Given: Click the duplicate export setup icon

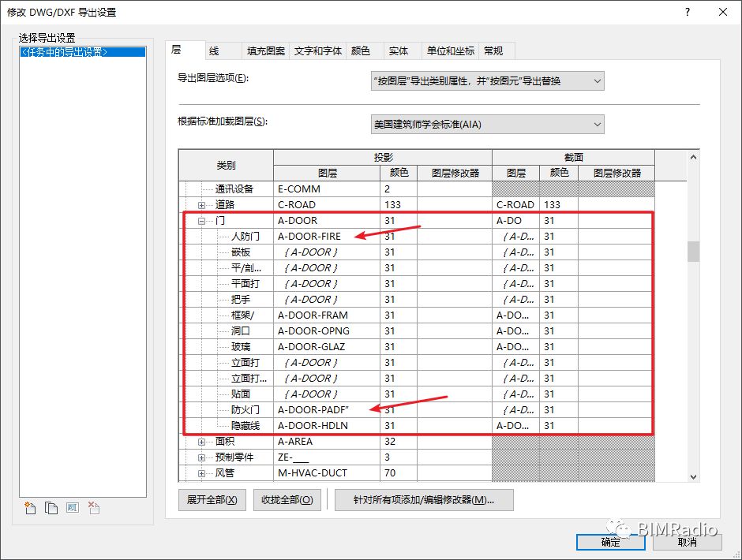Looking at the screenshot, I should pos(51,508).
